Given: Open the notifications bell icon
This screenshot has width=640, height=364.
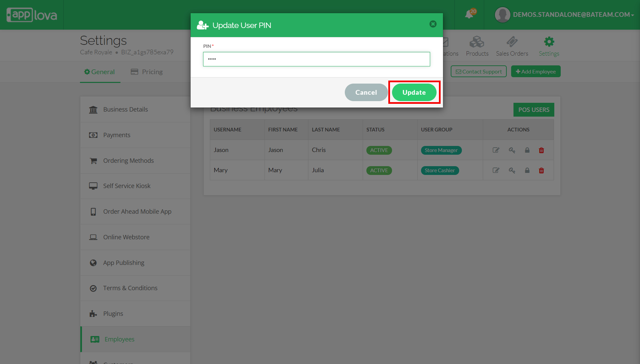Looking at the screenshot, I should 469,14.
